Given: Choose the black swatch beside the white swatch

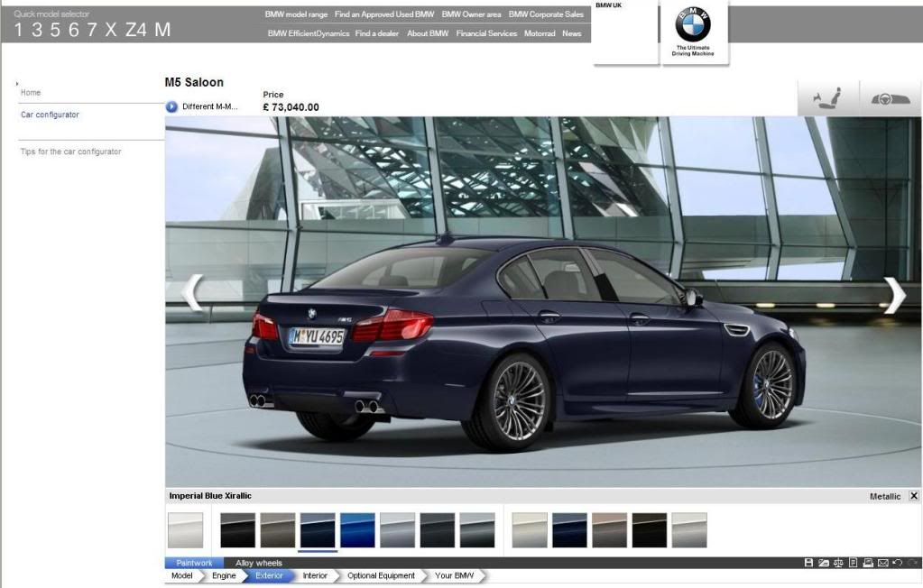Looking at the screenshot, I should coord(238,529).
